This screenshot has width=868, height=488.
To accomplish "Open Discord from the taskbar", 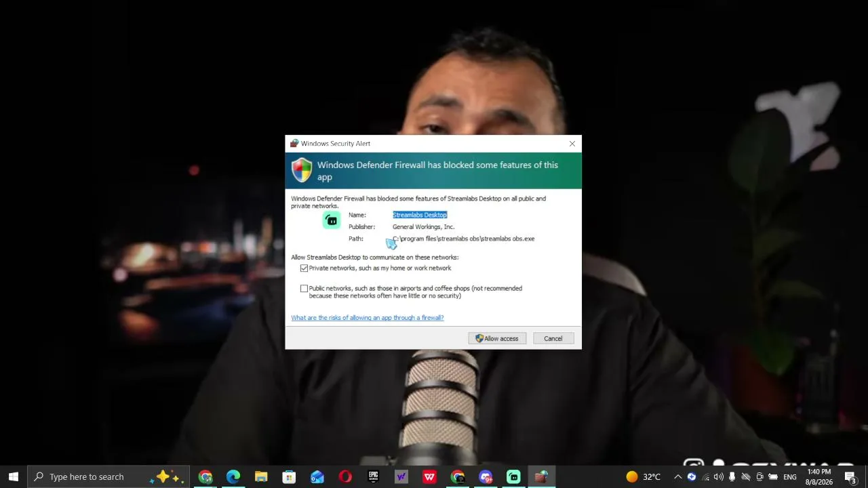I will [486, 476].
